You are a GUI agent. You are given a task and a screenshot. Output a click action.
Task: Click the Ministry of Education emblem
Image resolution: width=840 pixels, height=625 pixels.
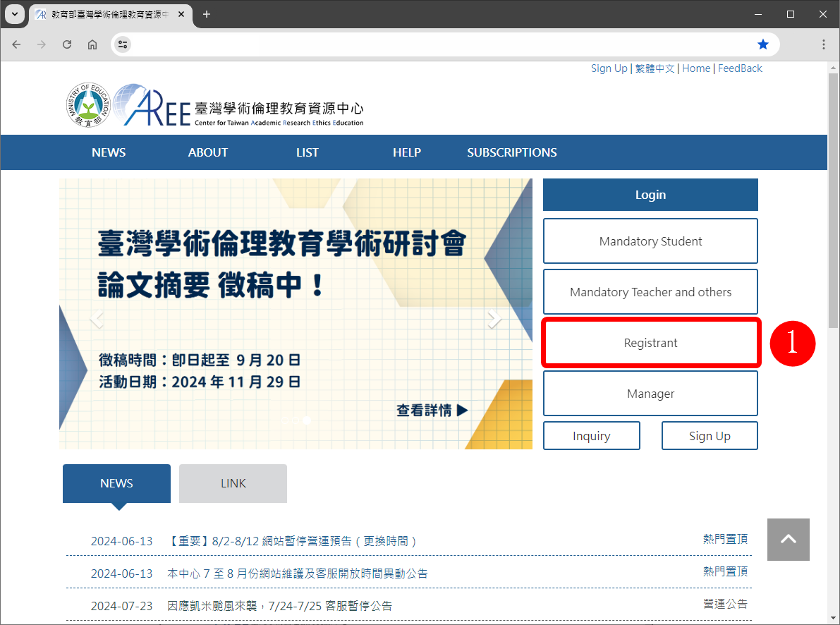pos(88,105)
